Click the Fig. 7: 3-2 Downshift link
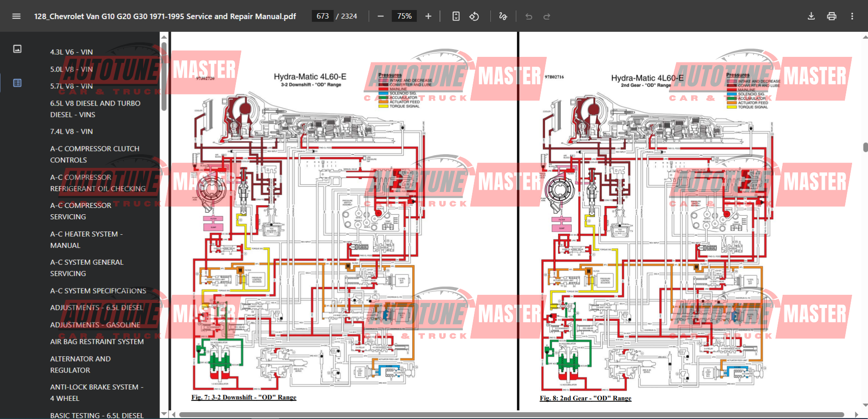This screenshot has width=868, height=419. click(x=244, y=397)
